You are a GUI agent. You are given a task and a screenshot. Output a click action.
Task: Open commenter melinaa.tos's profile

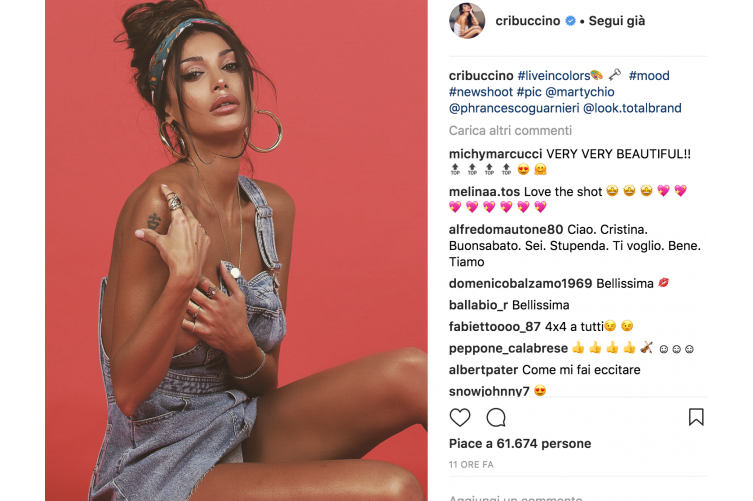coord(484,192)
